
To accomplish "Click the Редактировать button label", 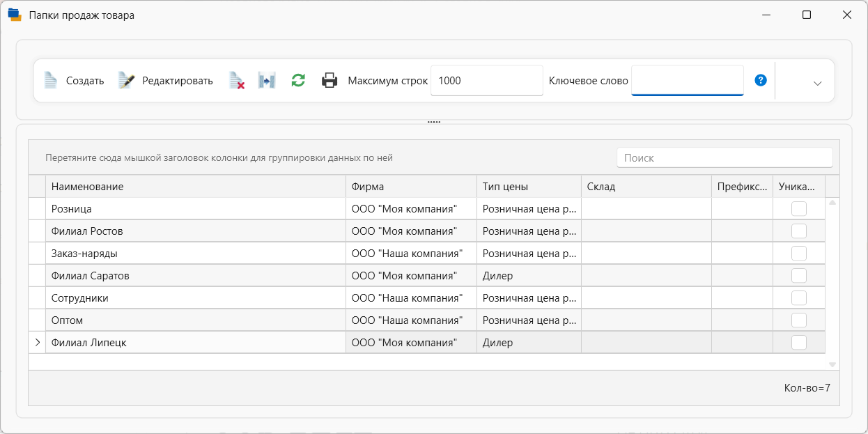I will [x=178, y=81].
